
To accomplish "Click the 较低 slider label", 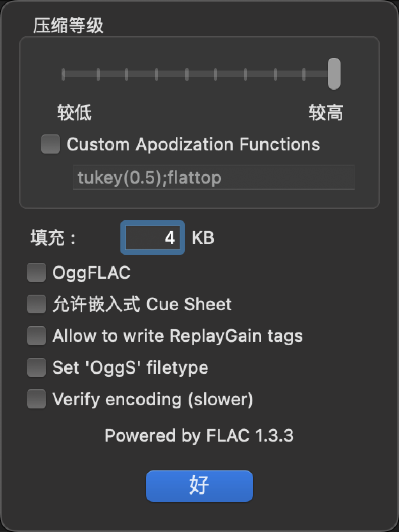I will tap(75, 113).
